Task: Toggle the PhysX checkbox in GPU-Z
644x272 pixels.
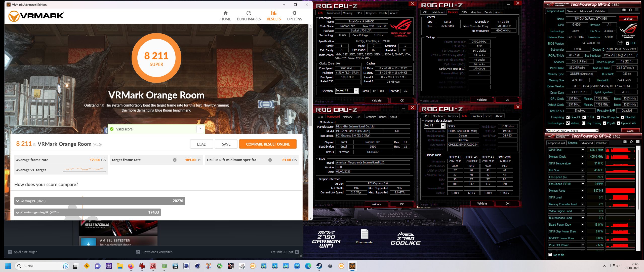Action: pos(604,123)
